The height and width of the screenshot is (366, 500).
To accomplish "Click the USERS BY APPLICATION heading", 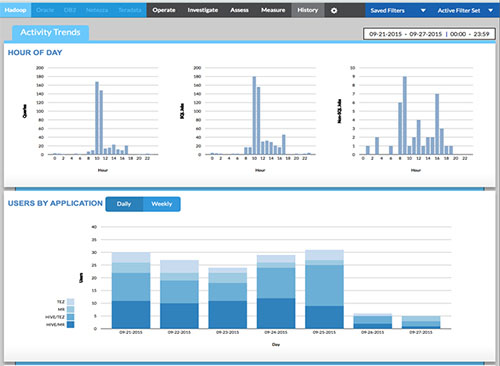I will (55, 203).
